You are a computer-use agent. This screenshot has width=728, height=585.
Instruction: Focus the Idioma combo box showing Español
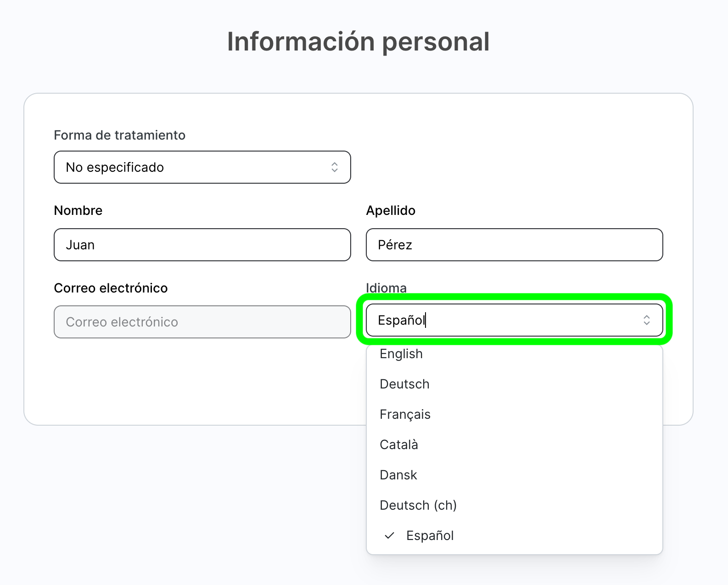pyautogui.click(x=515, y=320)
